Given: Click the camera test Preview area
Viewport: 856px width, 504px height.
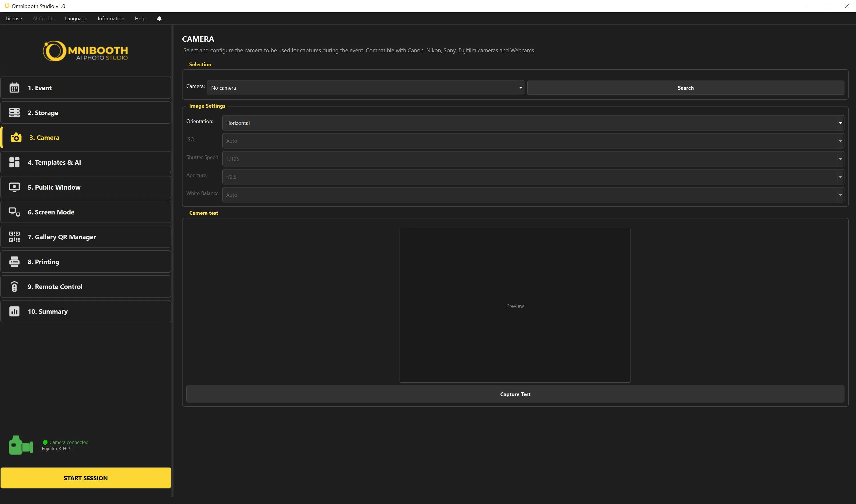Looking at the screenshot, I should coord(515,306).
